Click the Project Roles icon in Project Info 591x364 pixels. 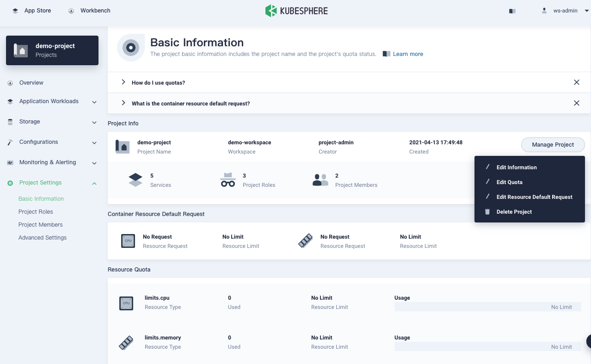[x=228, y=180]
